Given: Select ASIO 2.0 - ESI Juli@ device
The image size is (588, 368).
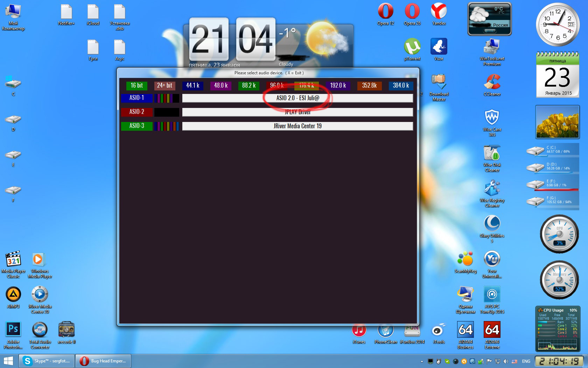Looking at the screenshot, I should coord(297,98).
